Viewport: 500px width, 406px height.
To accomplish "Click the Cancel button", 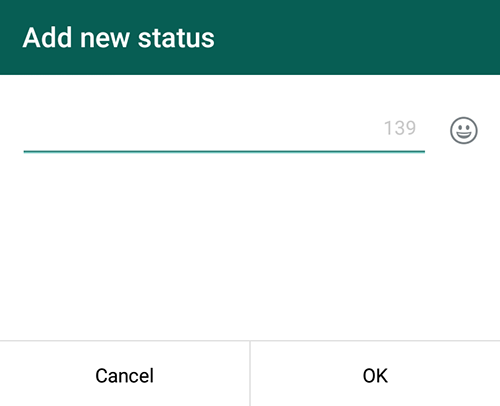I will 124,376.
